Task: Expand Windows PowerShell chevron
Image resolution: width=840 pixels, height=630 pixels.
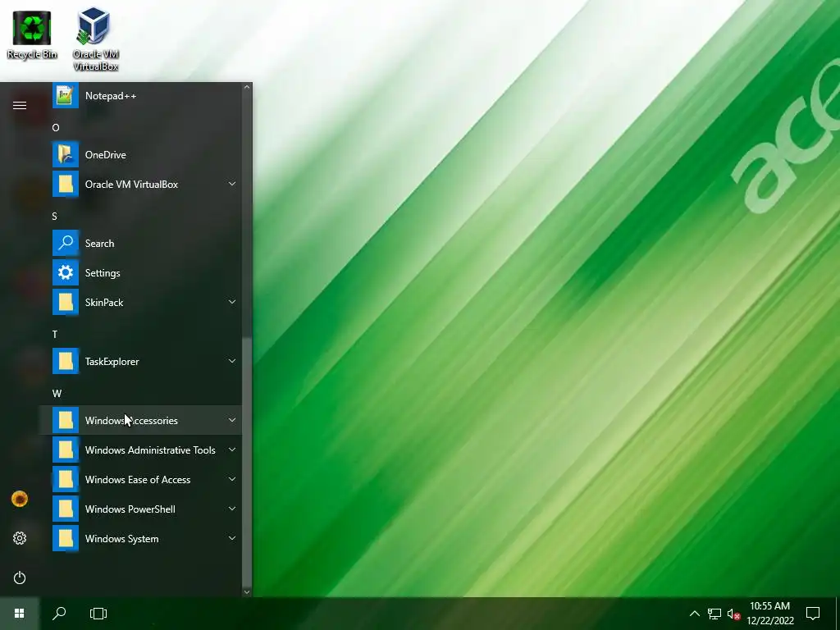Action: pos(232,509)
